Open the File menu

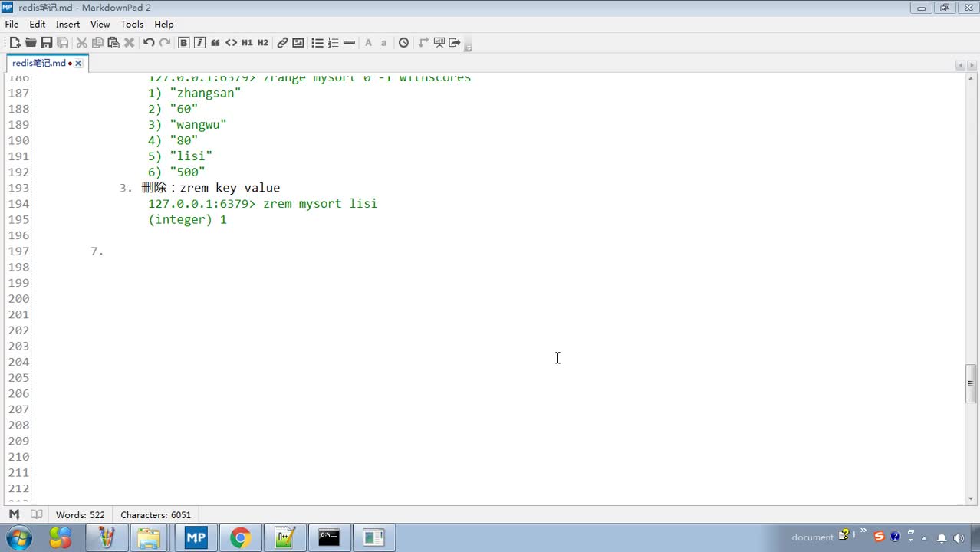coord(12,24)
